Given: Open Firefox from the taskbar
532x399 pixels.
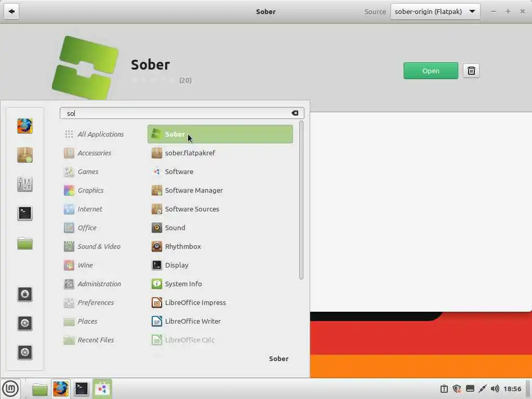Looking at the screenshot, I should click(x=61, y=389).
